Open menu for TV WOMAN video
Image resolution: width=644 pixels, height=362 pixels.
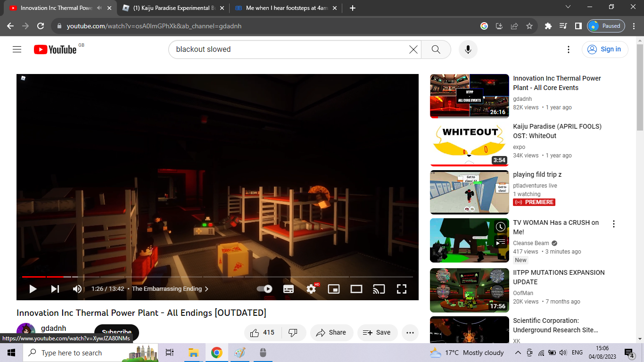(614, 224)
